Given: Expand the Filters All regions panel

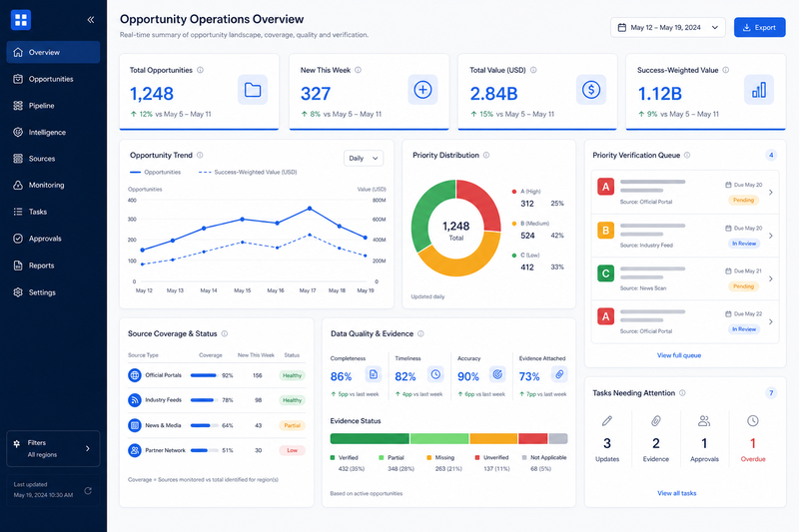Looking at the screenshot, I should click(x=53, y=448).
